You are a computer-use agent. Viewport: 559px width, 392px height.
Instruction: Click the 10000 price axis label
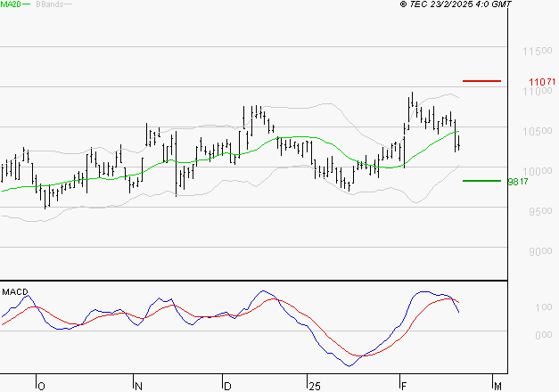click(x=538, y=171)
